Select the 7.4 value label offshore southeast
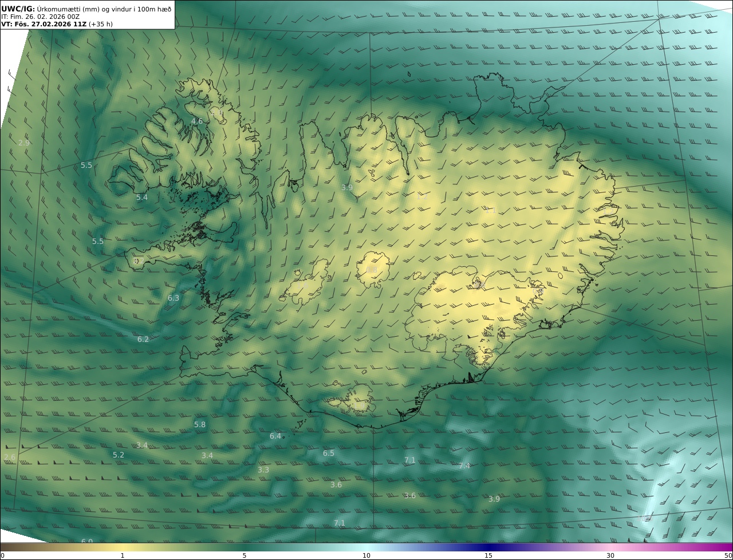Image resolution: width=733 pixels, height=560 pixels. point(464,466)
